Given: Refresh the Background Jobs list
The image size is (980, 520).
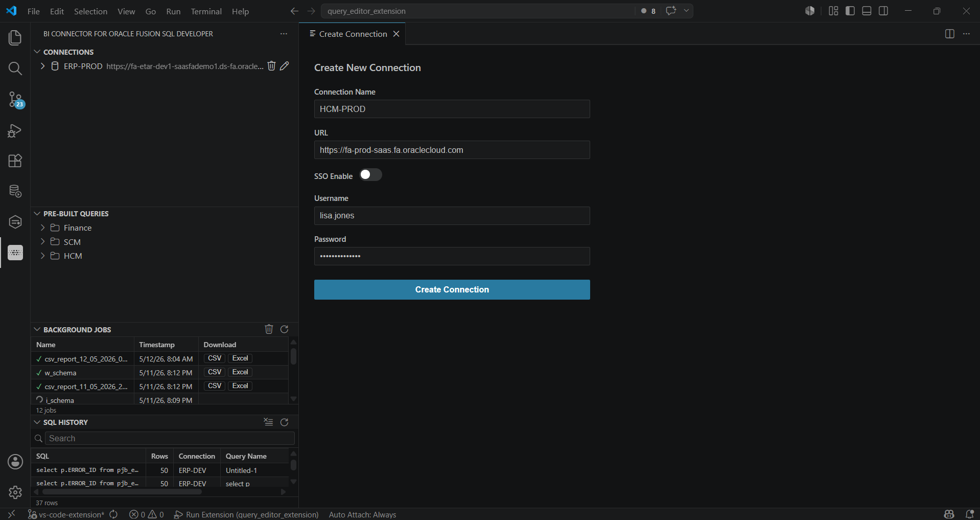Looking at the screenshot, I should 285,329.
